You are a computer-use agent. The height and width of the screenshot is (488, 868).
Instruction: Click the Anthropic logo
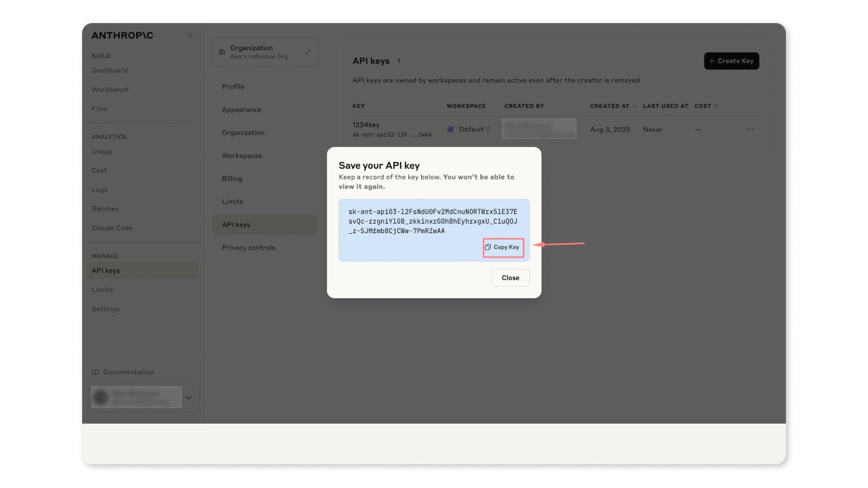123,35
